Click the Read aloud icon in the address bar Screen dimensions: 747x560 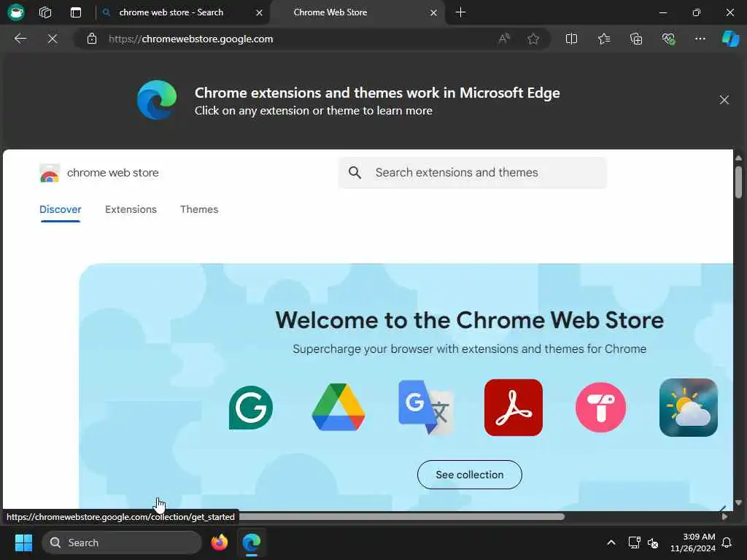pyautogui.click(x=504, y=39)
